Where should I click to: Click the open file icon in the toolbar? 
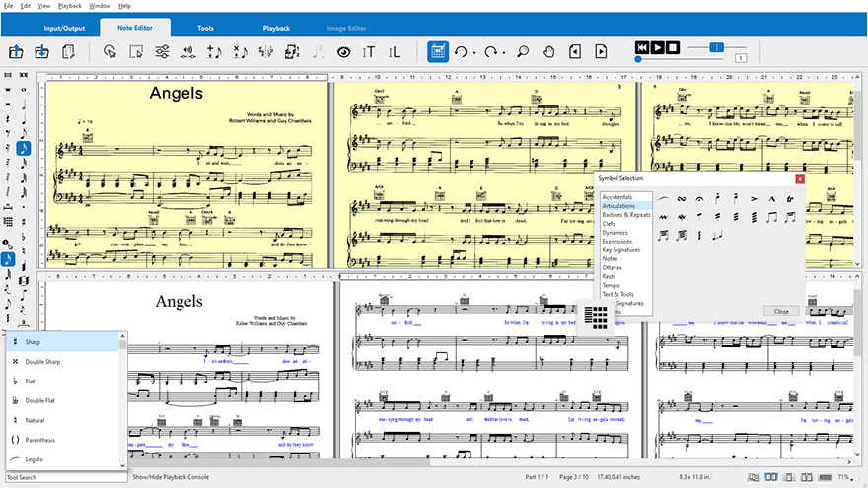click(16, 52)
